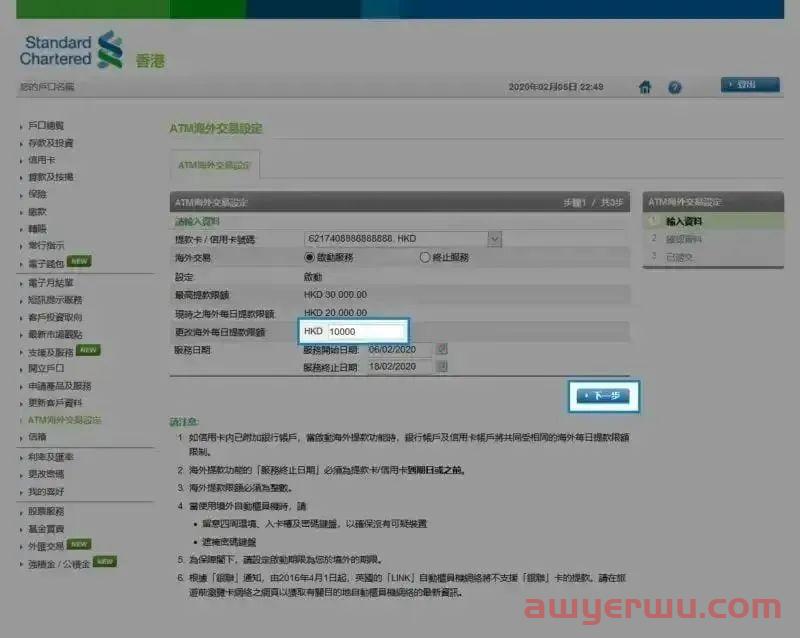Open 申請產品及服務 in sidebar
The height and width of the screenshot is (638, 800).
click(59, 386)
